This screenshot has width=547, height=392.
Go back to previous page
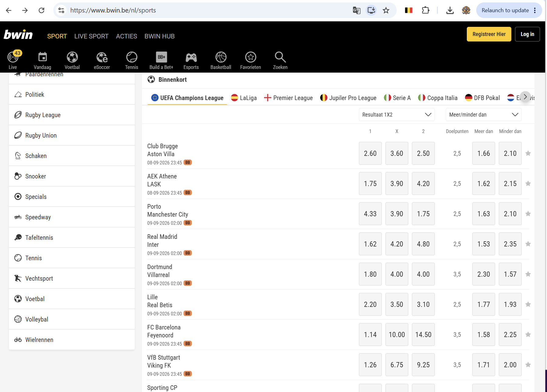click(x=9, y=10)
